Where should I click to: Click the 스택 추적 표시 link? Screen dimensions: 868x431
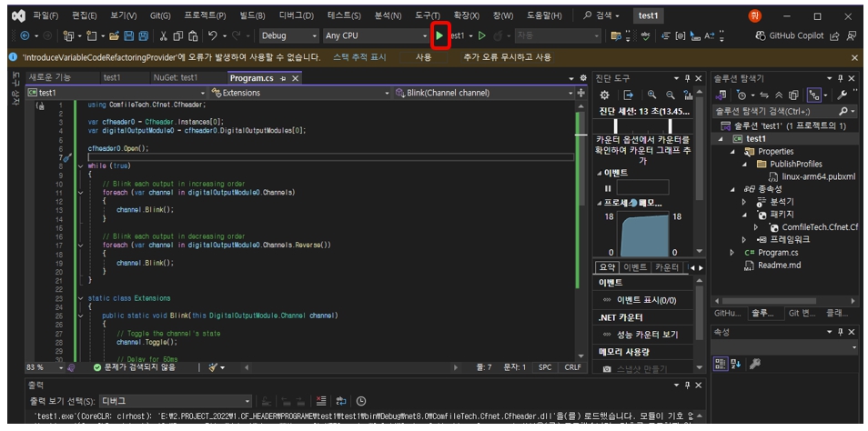tap(359, 57)
